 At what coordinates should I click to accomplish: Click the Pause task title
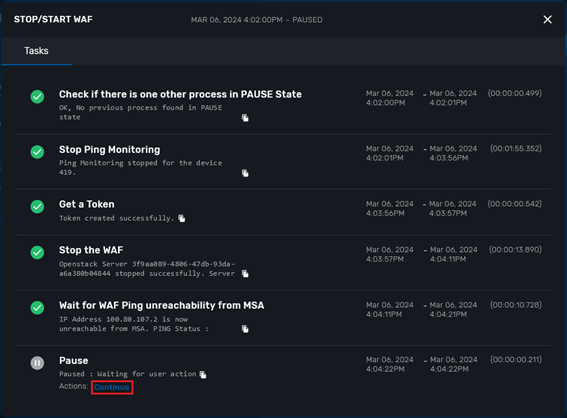(74, 361)
